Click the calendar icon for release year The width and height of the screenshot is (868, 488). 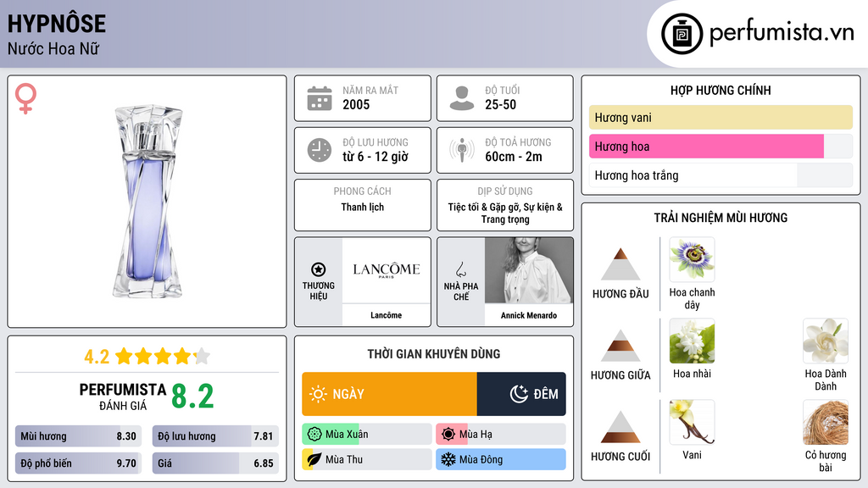pyautogui.click(x=319, y=98)
